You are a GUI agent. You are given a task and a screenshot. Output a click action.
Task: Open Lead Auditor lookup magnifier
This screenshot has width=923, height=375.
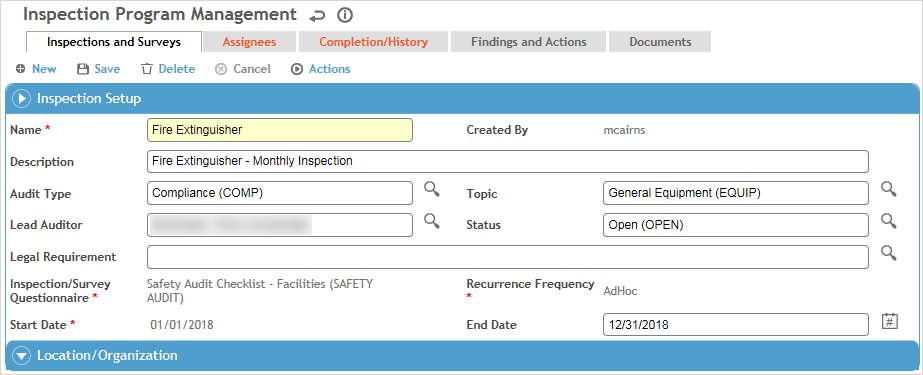tap(432, 221)
